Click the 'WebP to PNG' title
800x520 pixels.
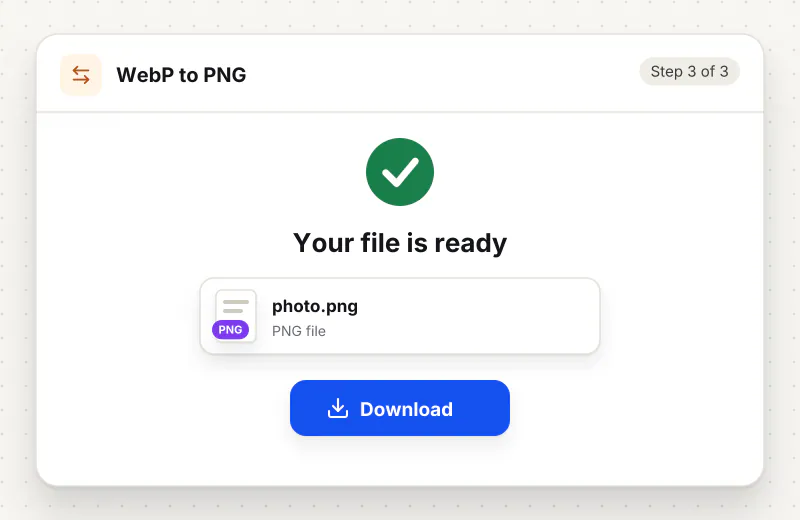coord(181,75)
